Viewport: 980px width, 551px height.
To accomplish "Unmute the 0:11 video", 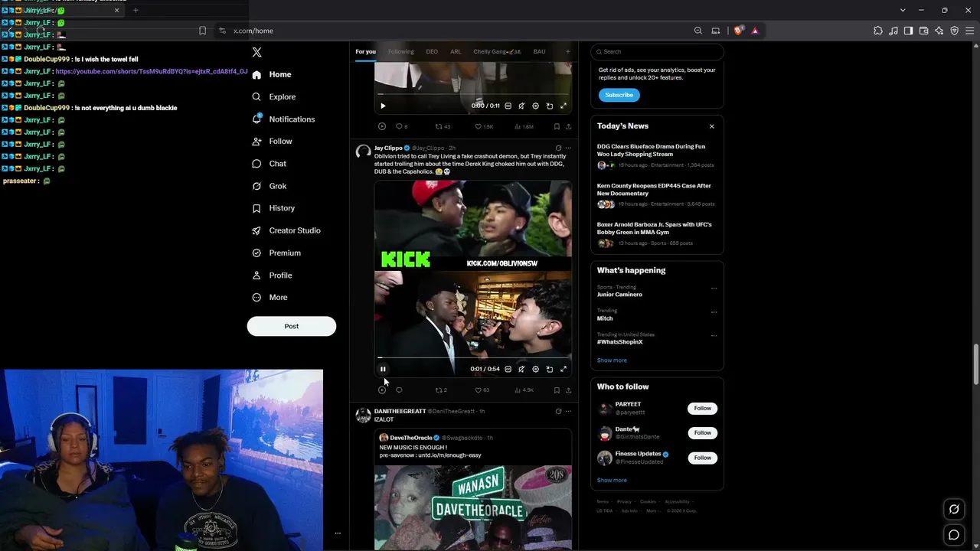I will (x=521, y=106).
